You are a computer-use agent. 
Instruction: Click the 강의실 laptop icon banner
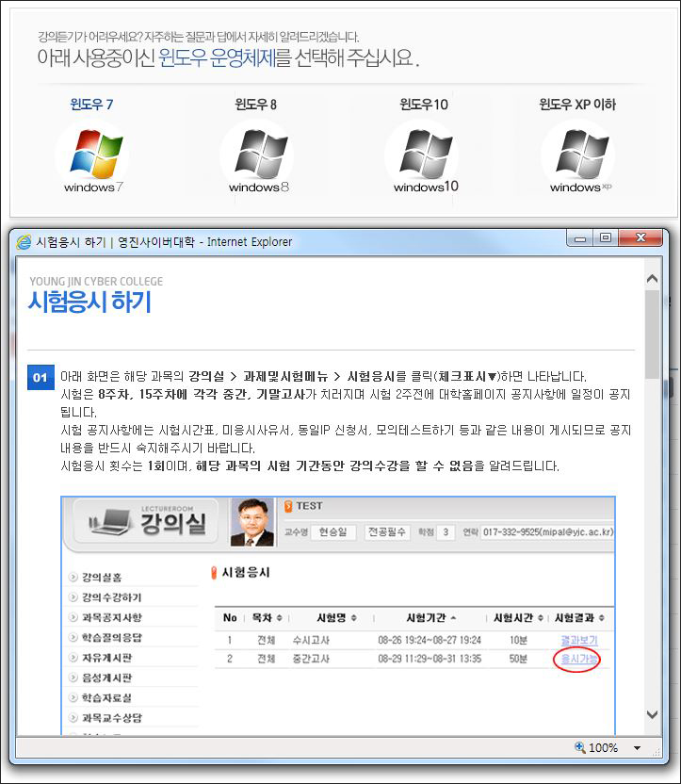click(x=146, y=521)
